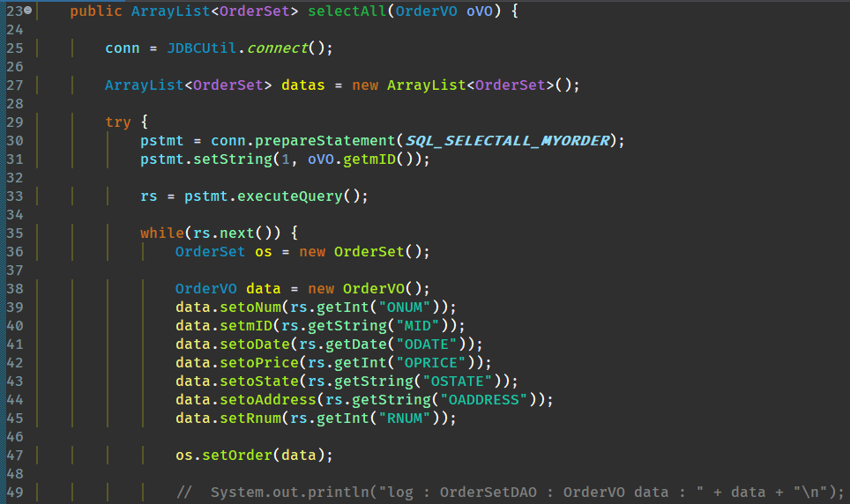Viewport: 850px width, 504px height.
Task: Click the os variable declaration on line 36
Action: click(x=264, y=252)
